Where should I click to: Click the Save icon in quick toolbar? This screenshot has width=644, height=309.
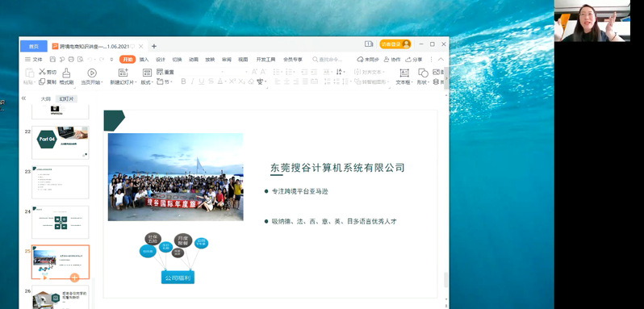(52, 60)
